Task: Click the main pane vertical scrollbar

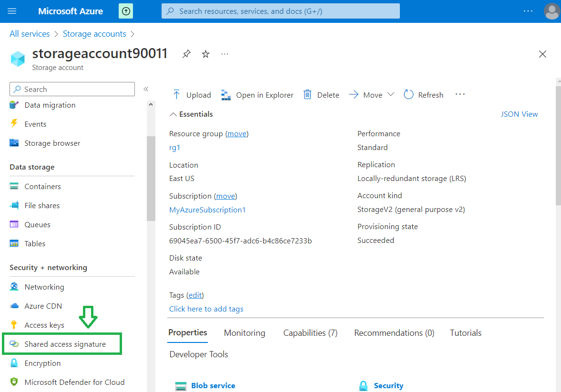Action: 559,145
